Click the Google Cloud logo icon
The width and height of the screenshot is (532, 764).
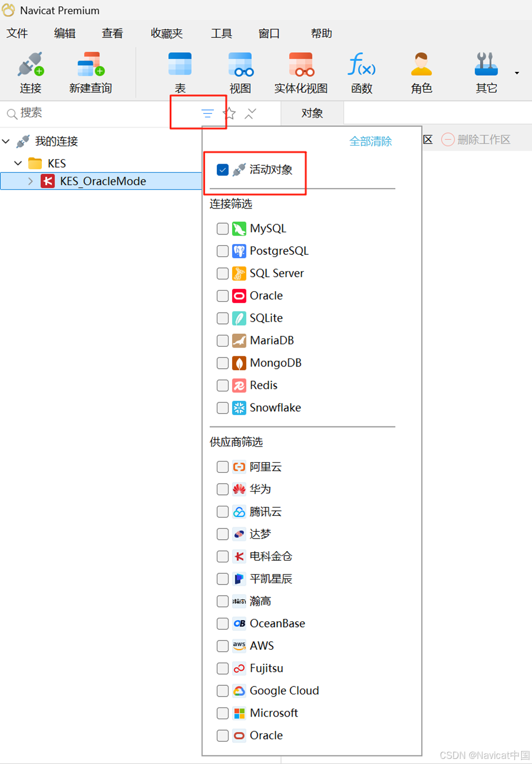[239, 690]
